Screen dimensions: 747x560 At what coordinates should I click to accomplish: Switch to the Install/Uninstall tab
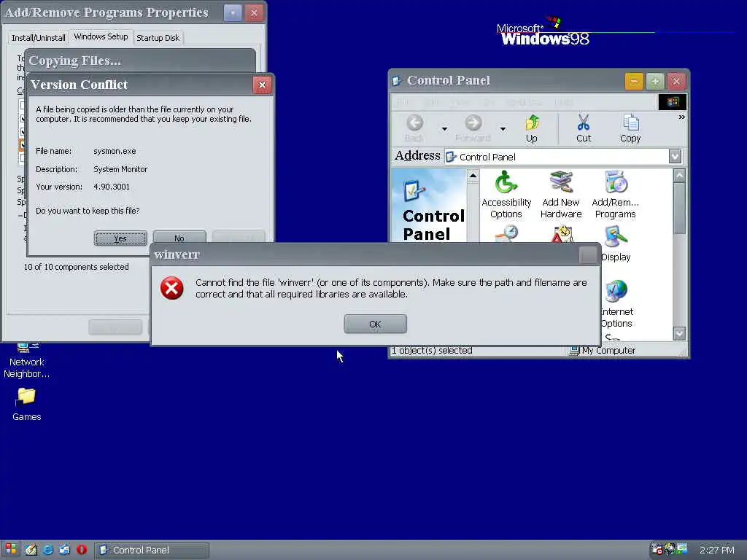[x=39, y=38]
